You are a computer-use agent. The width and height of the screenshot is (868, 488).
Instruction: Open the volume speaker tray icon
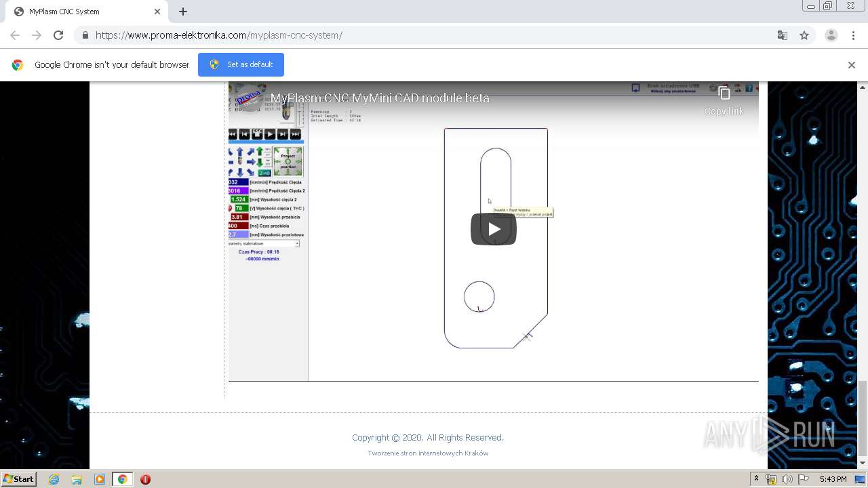pos(787,479)
